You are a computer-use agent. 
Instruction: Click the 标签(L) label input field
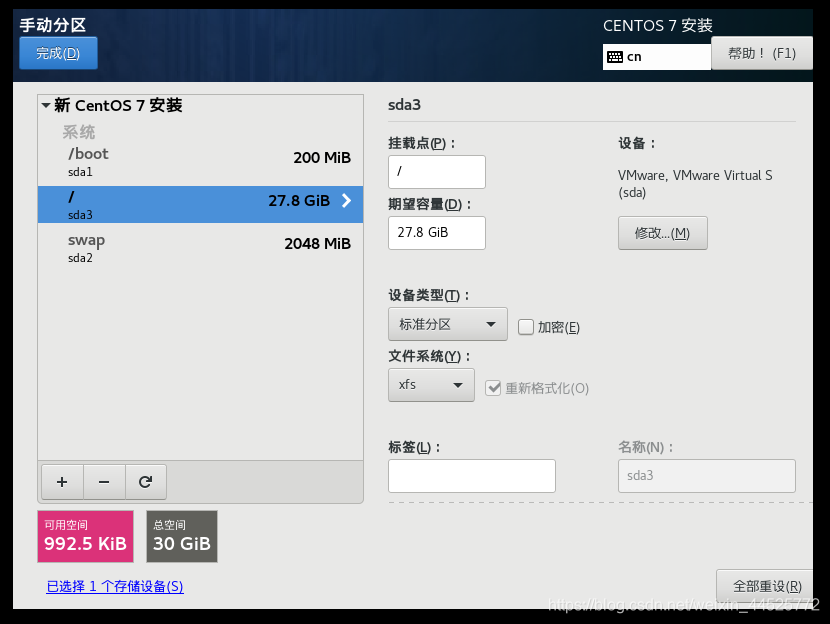click(x=472, y=476)
